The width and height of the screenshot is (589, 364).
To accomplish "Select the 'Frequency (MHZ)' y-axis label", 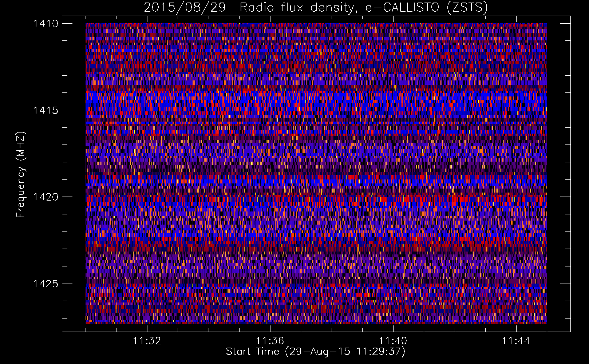I will (x=21, y=175).
